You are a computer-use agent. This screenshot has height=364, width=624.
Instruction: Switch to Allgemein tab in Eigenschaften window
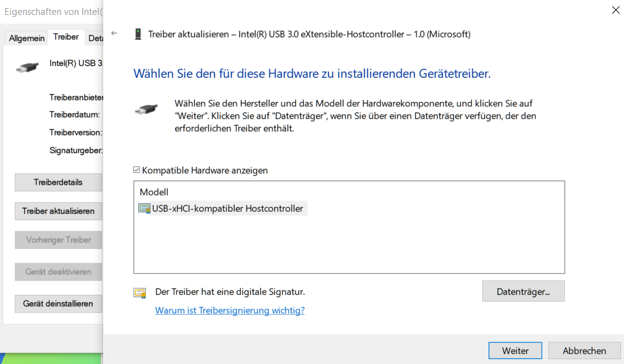[x=27, y=38]
